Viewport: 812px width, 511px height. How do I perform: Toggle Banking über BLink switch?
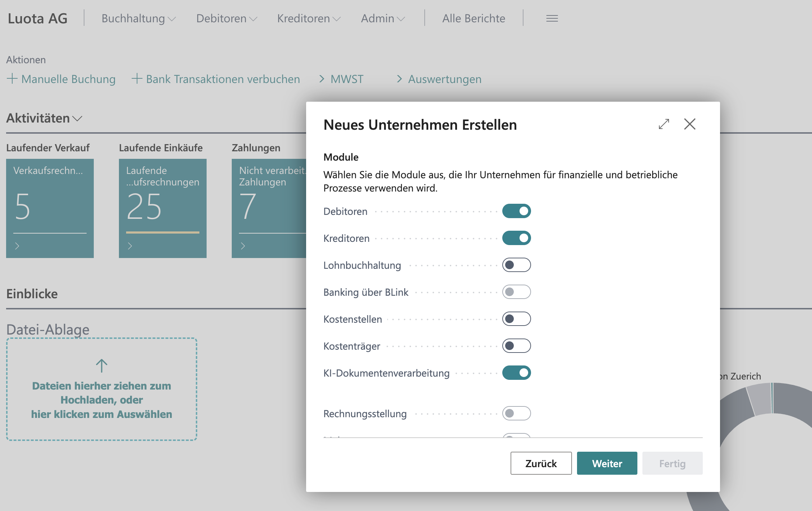(516, 292)
